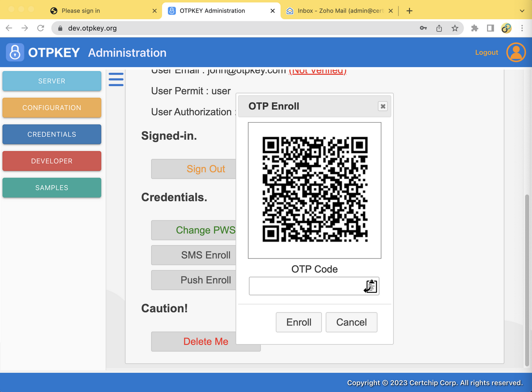Open the browser extensions puzzle icon
This screenshot has width=532, height=392.
pos(475,28)
